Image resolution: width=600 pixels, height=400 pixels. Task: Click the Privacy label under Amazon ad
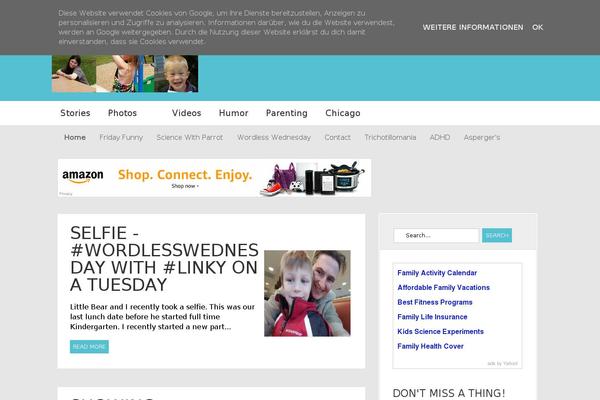click(65, 194)
